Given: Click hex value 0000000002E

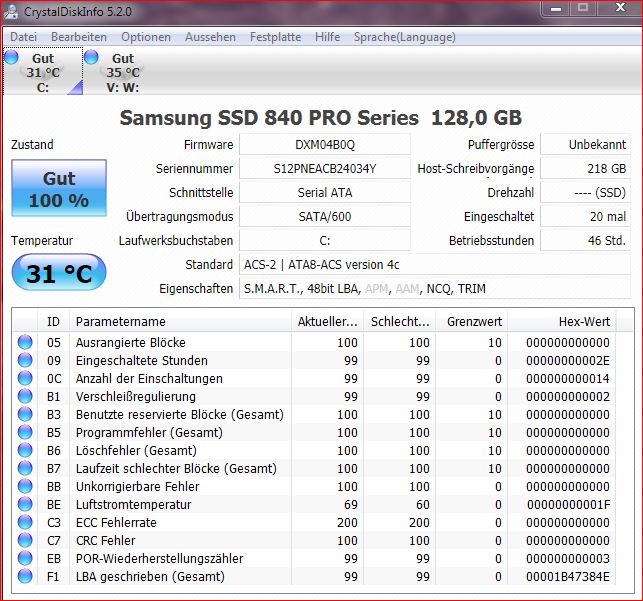Looking at the screenshot, I should (568, 360).
